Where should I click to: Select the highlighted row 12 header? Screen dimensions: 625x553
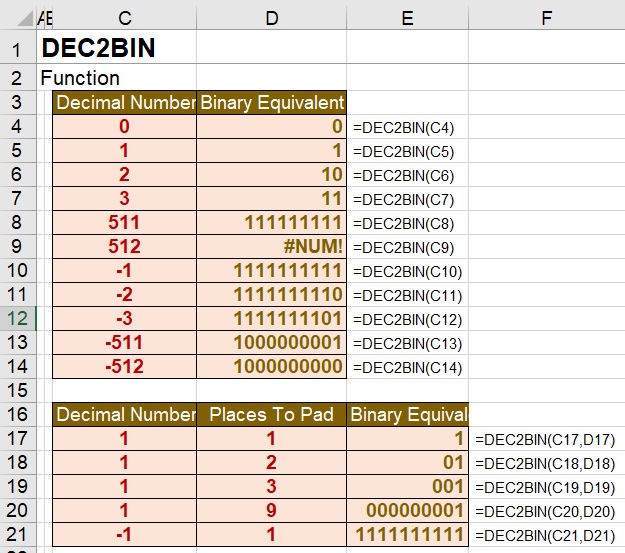18,319
